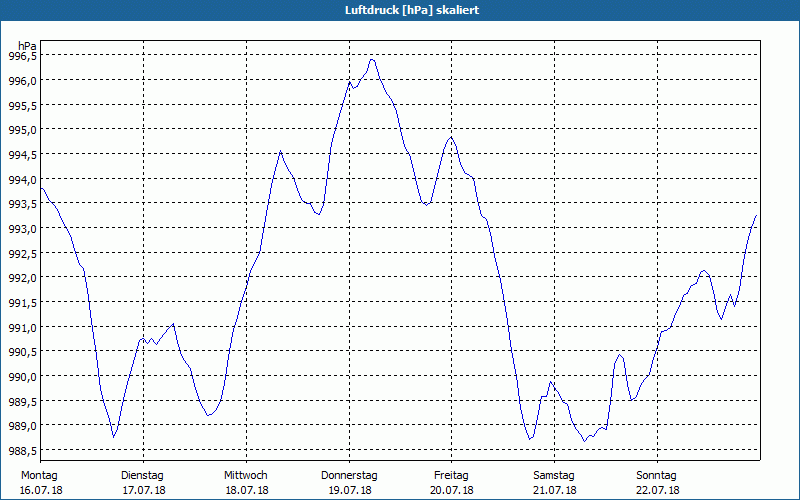This screenshot has width=800, height=500.
Task: Click the 21.07.18 date label
Action: pos(555,490)
